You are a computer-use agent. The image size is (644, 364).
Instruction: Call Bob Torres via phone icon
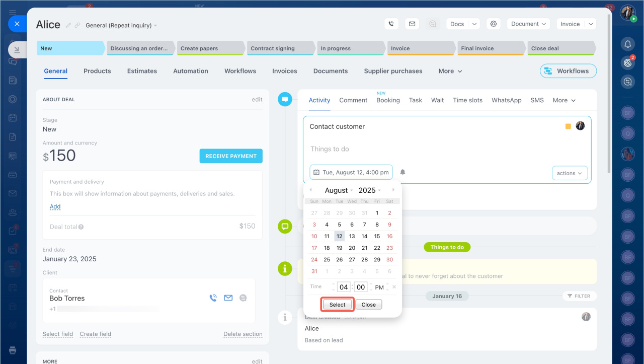(213, 298)
